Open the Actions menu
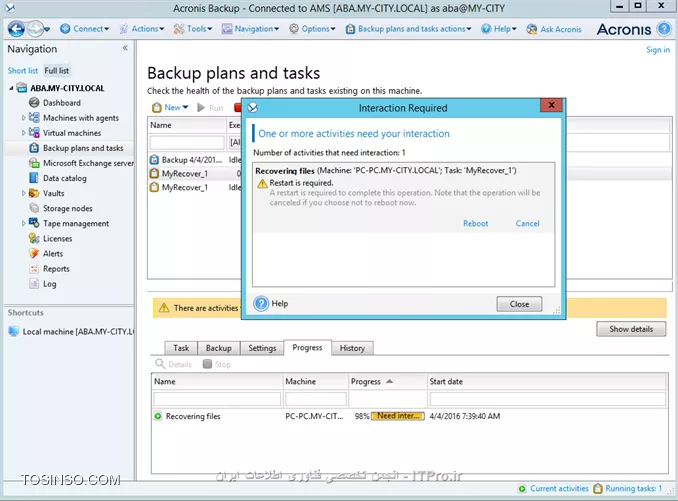This screenshot has height=501, width=678. 142,29
